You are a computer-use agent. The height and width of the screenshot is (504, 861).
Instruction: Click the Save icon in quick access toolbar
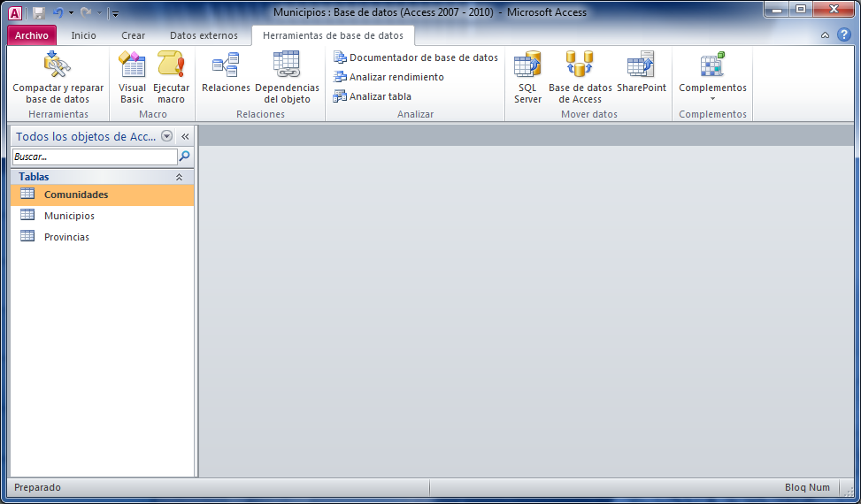pos(38,12)
